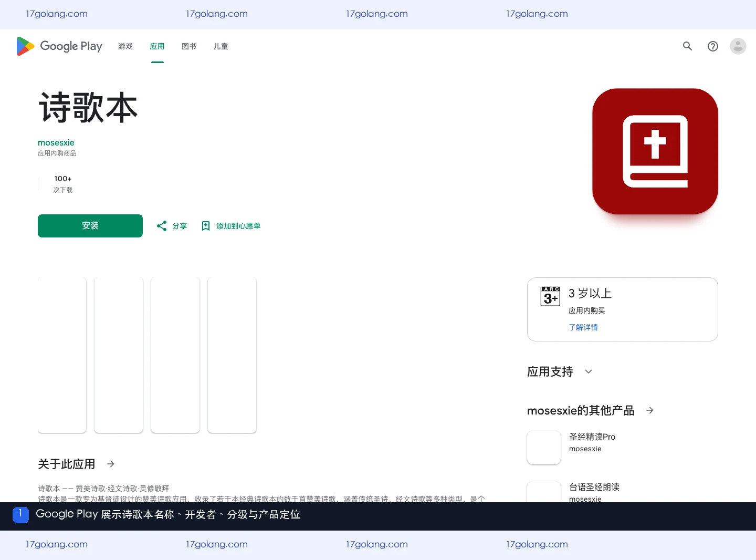The image size is (756, 560).
Task: Click the 次下载 label
Action: click(63, 190)
